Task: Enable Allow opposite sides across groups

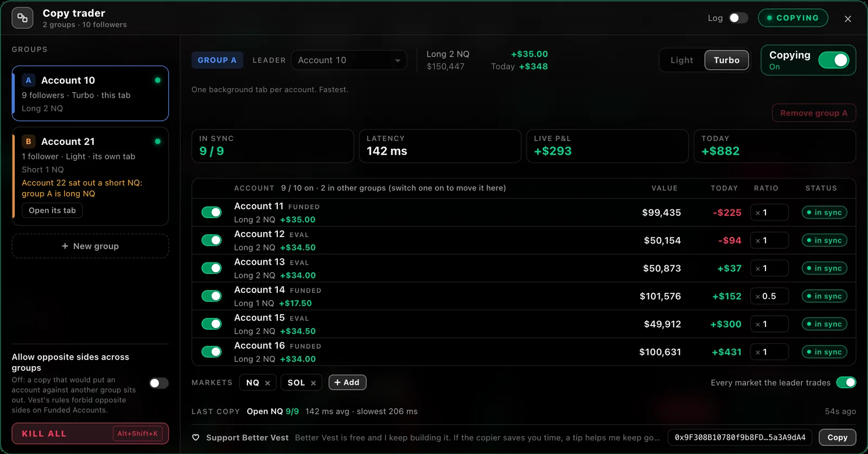Action: click(159, 383)
